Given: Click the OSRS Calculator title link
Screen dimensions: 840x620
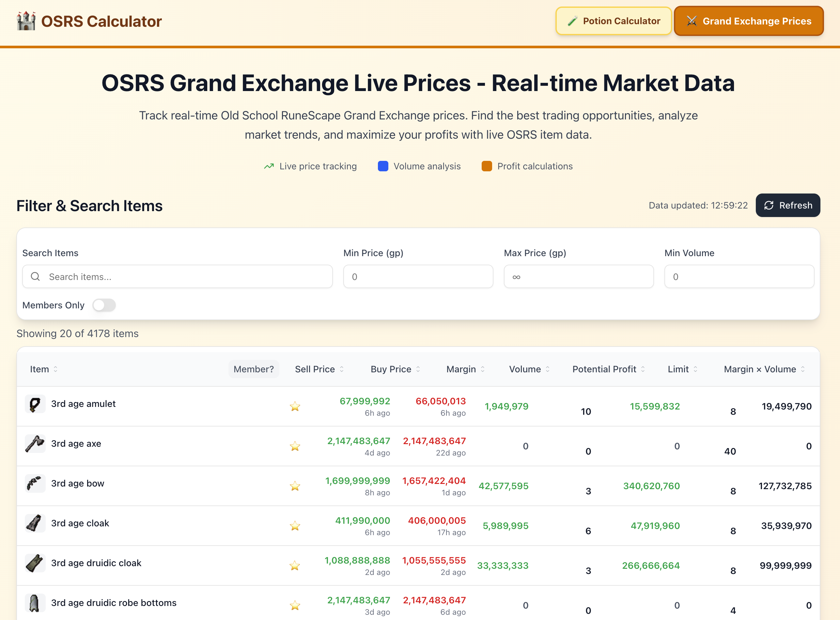Looking at the screenshot, I should click(x=101, y=22).
